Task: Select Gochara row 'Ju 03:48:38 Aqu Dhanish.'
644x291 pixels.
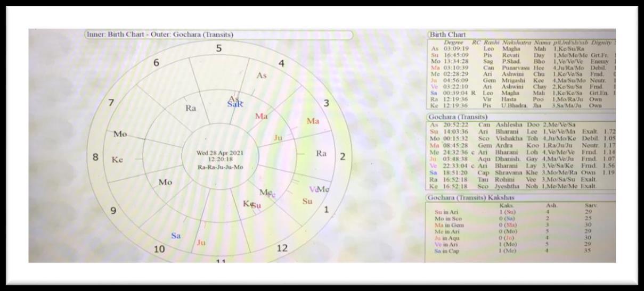Action: coord(522,159)
